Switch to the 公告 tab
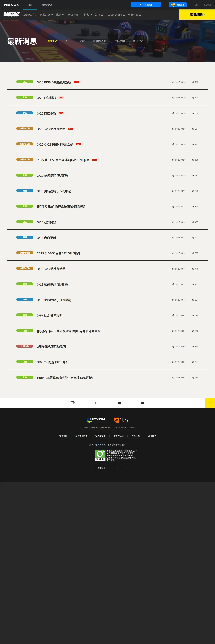 [69, 41]
